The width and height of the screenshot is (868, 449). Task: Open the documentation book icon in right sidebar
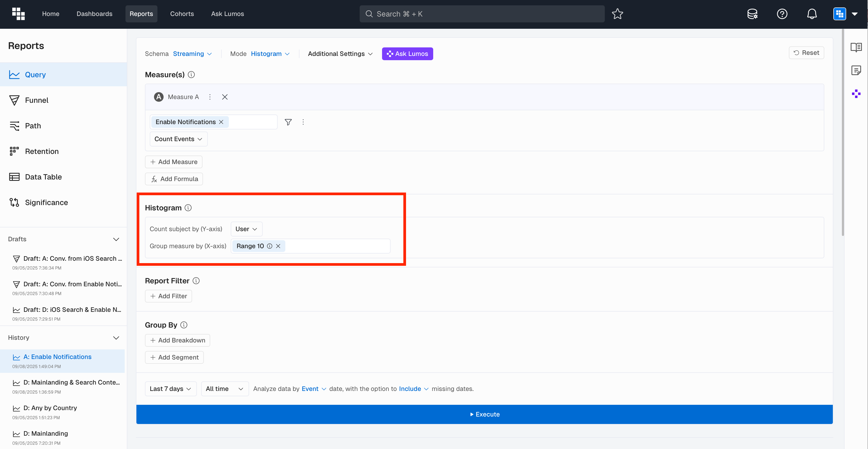coord(856,47)
